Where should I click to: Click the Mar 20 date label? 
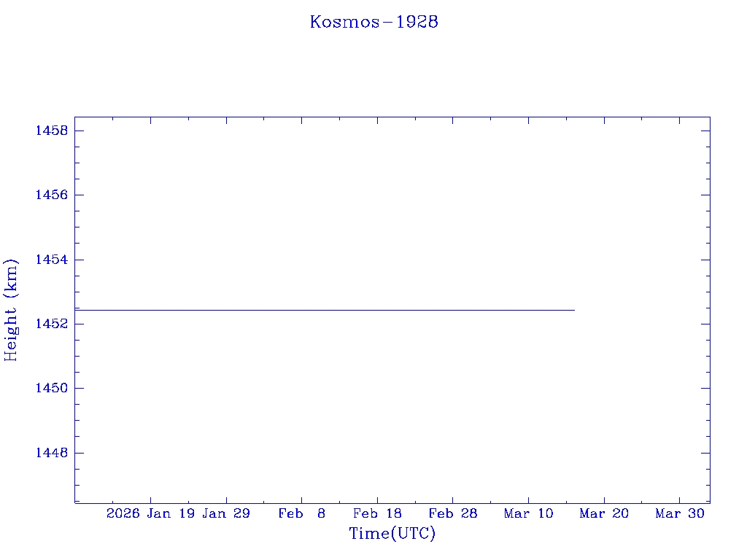click(604, 514)
